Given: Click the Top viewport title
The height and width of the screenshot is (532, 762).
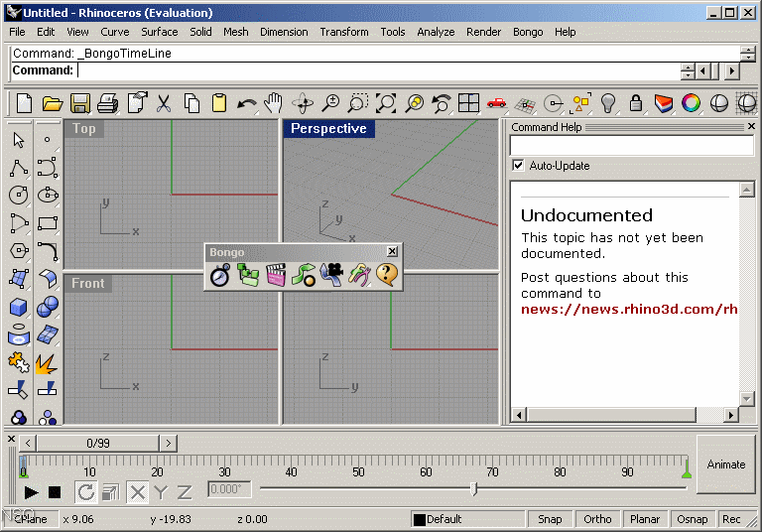Looking at the screenshot, I should point(84,129).
